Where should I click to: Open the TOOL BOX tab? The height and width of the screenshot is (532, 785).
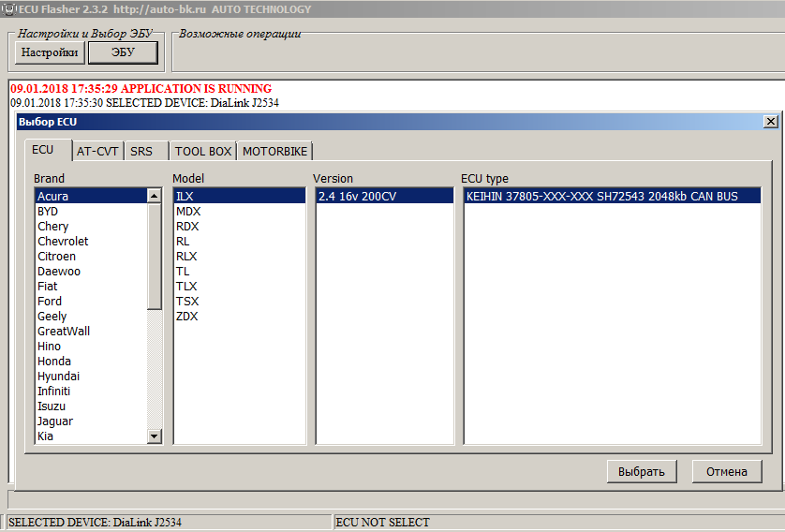click(203, 151)
